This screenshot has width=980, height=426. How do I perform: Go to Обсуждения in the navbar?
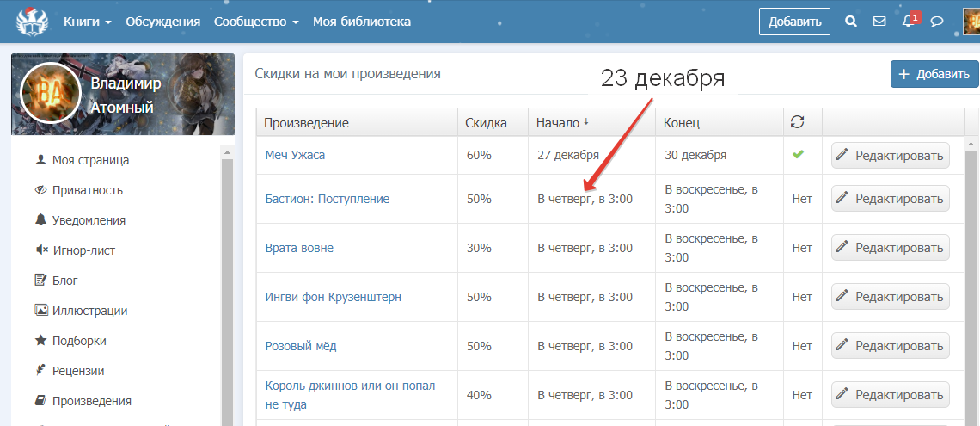coord(162,22)
